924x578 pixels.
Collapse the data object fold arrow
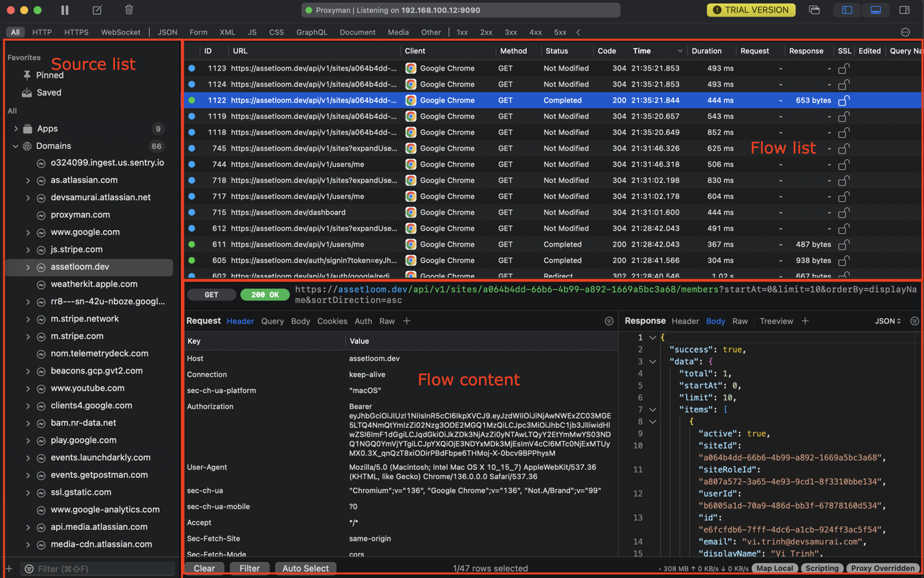pyautogui.click(x=653, y=362)
